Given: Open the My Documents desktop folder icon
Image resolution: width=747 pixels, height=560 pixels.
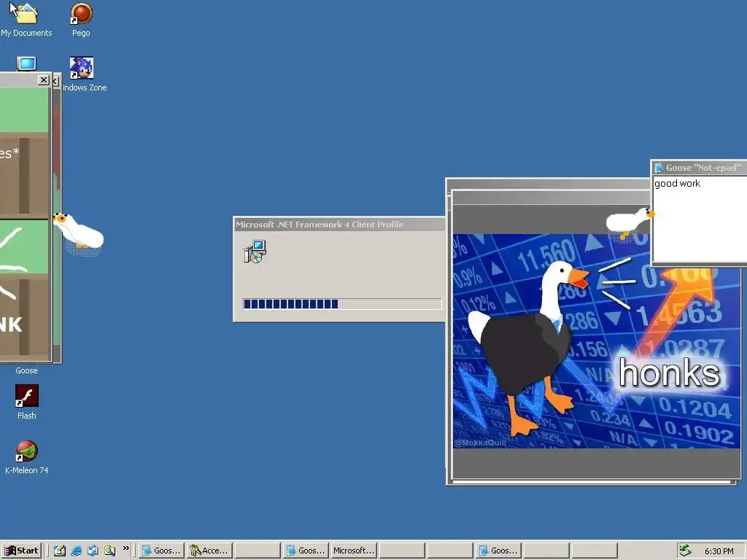Looking at the screenshot, I should point(26,13).
